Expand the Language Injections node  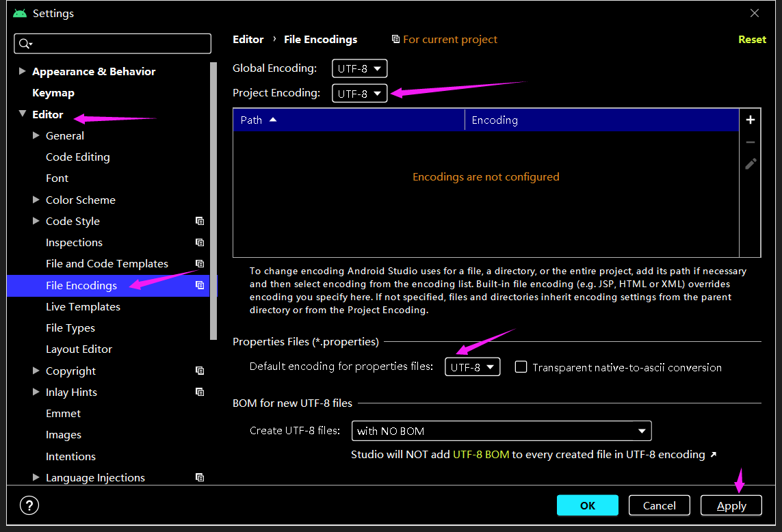pos(36,477)
